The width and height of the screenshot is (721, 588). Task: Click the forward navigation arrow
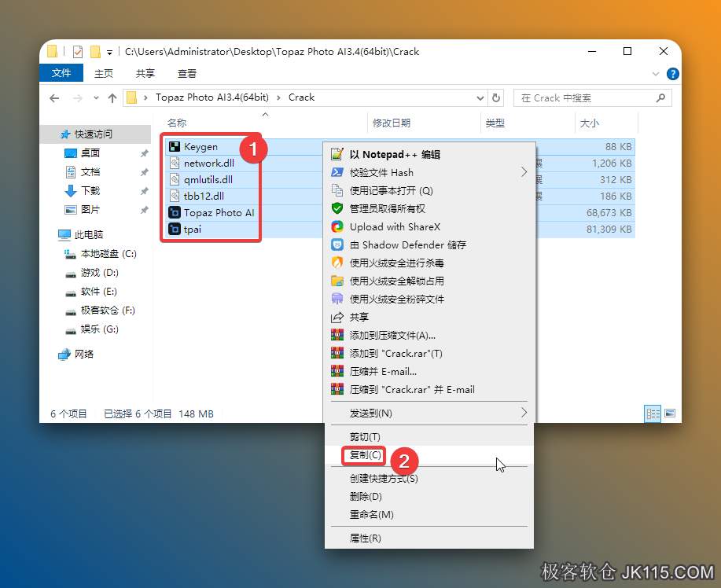(x=77, y=98)
